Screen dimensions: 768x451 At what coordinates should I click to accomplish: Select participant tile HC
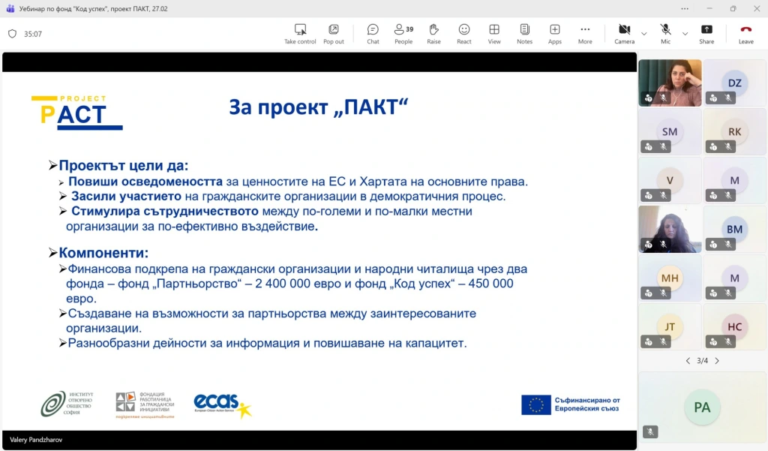pos(734,327)
